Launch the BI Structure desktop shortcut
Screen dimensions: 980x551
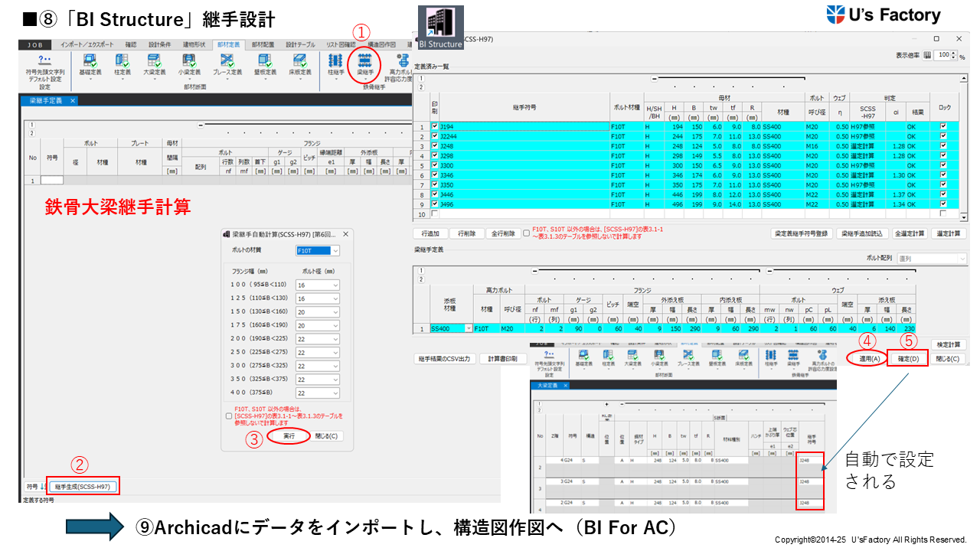point(440,28)
